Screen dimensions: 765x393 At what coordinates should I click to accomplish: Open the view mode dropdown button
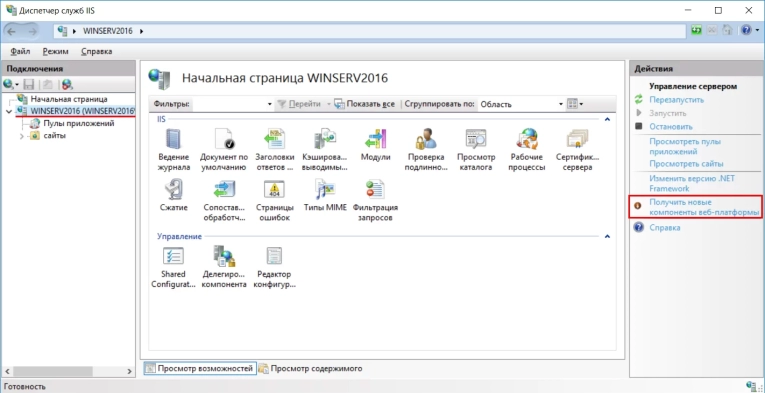tap(575, 104)
